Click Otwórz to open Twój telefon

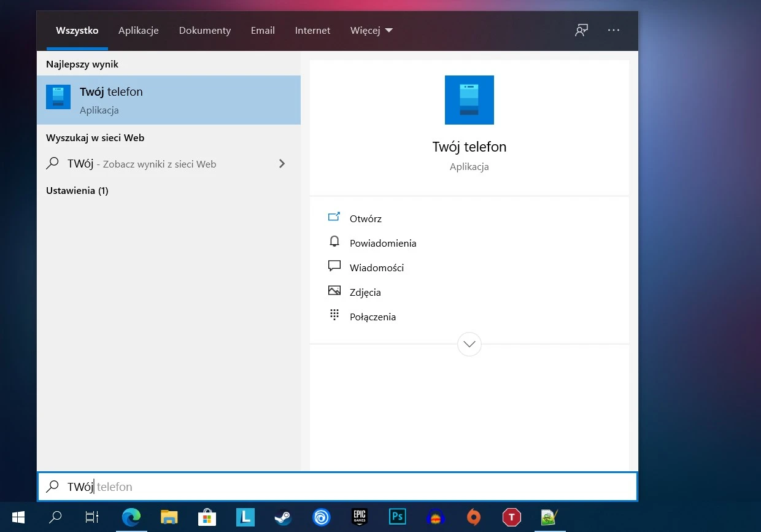click(x=365, y=218)
